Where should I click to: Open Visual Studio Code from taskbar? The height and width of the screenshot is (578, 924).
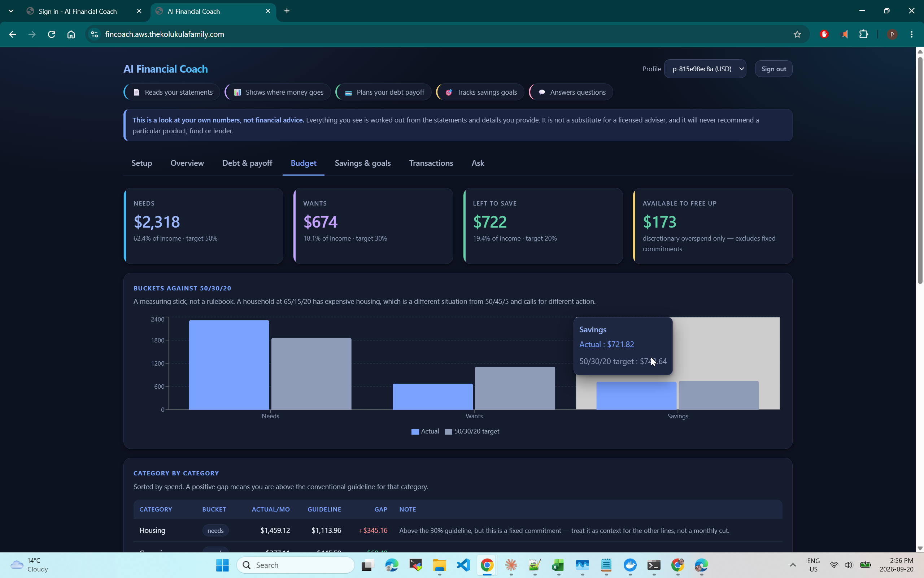click(463, 565)
